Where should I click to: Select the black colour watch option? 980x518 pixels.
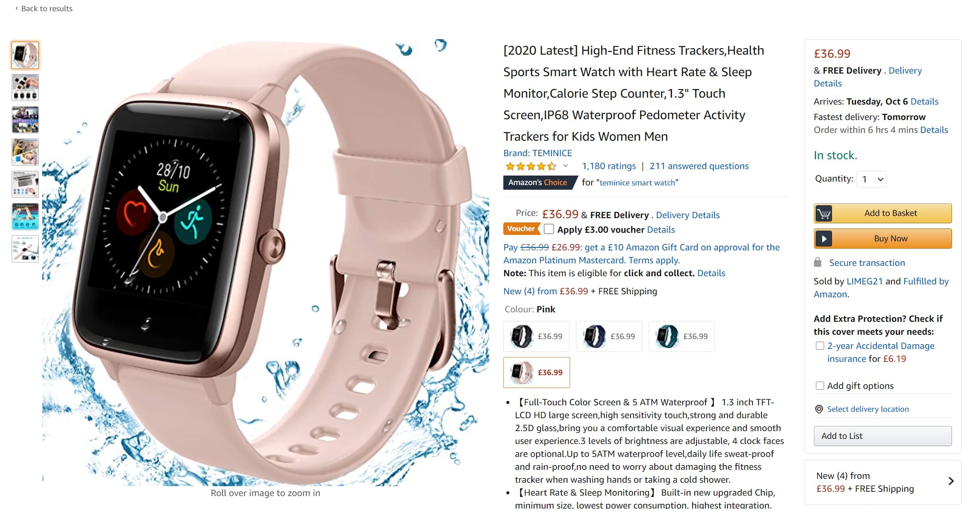(x=536, y=336)
